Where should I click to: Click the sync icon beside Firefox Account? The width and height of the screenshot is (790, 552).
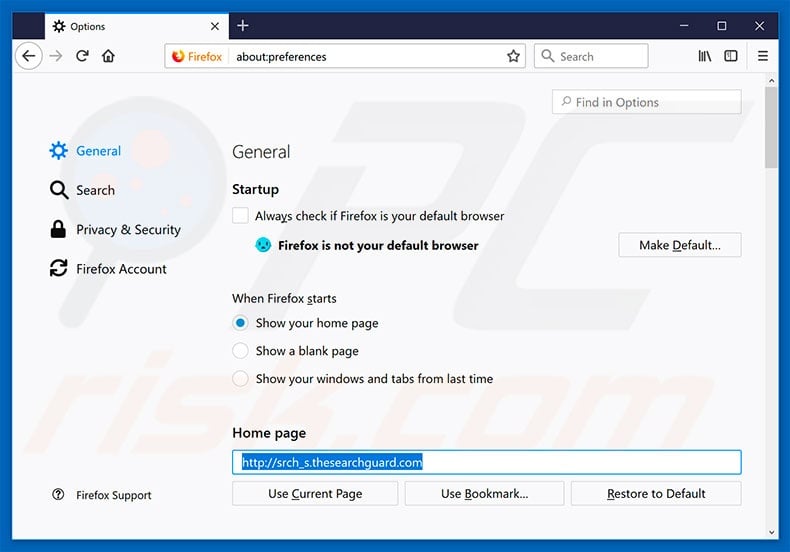(x=58, y=268)
